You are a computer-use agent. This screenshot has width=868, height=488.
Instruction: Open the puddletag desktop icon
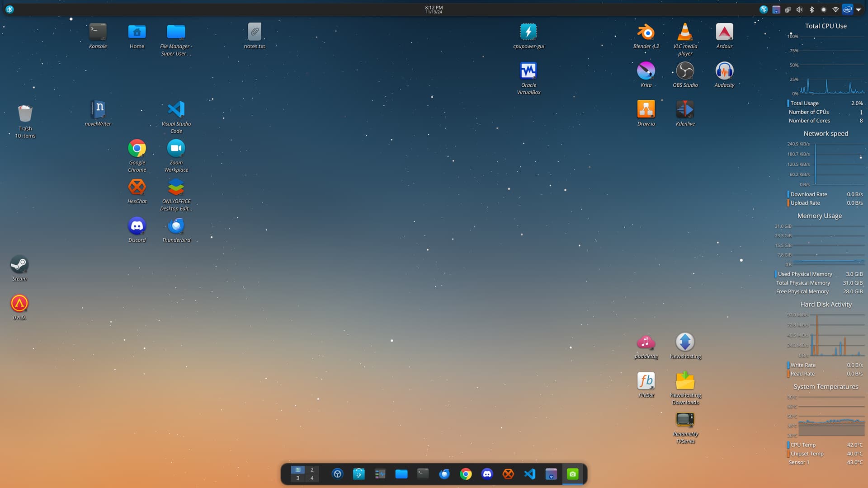pyautogui.click(x=646, y=343)
